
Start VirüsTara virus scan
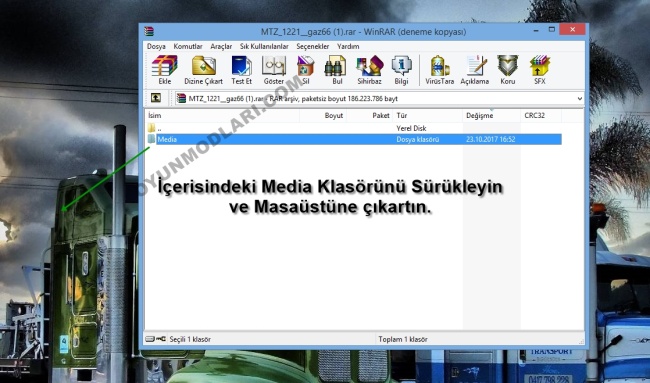click(440, 70)
